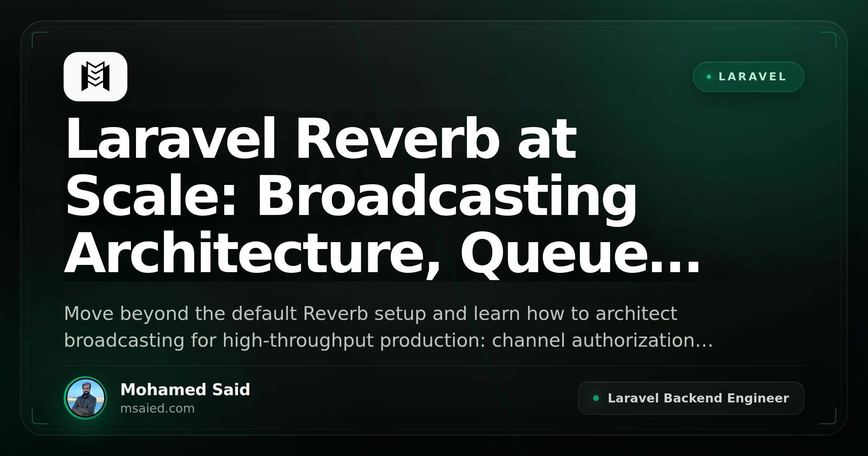Screen dimensions: 868x456
Task: Open the Laravel Reverb at Scale title
Action: click(383, 196)
